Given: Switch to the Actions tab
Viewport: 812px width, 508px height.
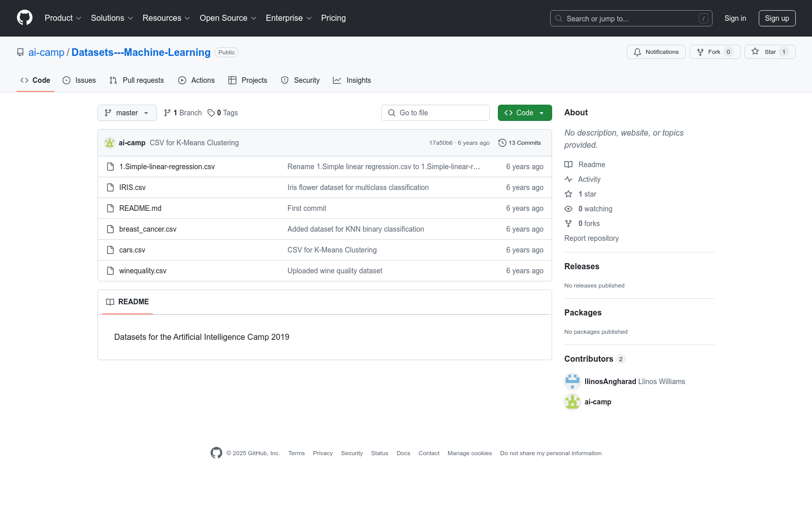Looking at the screenshot, I should 196,80.
